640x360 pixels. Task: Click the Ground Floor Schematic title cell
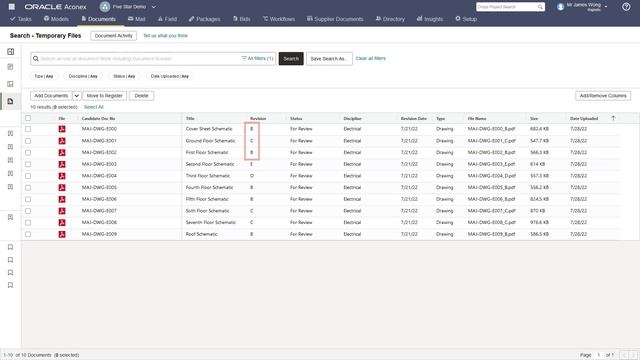click(211, 141)
